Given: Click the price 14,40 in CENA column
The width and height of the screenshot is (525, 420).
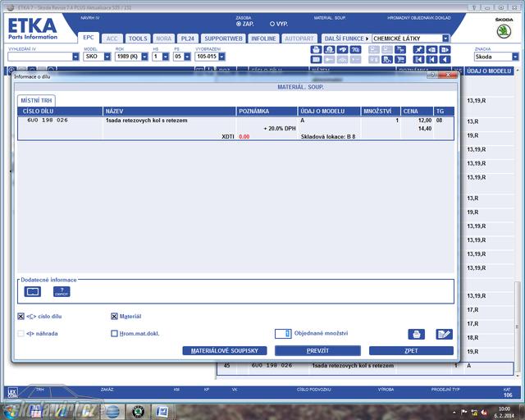Looking at the screenshot, I should (x=425, y=129).
